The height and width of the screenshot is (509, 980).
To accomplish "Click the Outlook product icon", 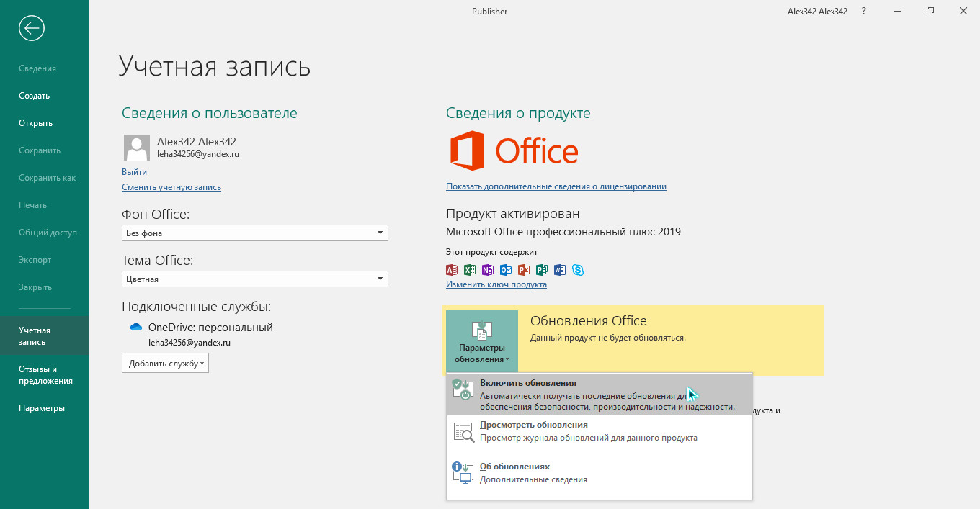I will pyautogui.click(x=506, y=270).
